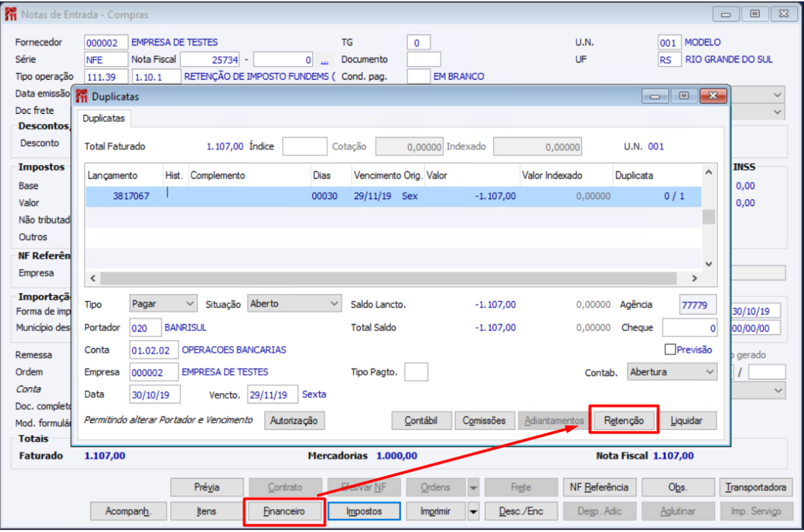This screenshot has height=532, width=804.
Task: Click the Retenção button
Action: [624, 421]
